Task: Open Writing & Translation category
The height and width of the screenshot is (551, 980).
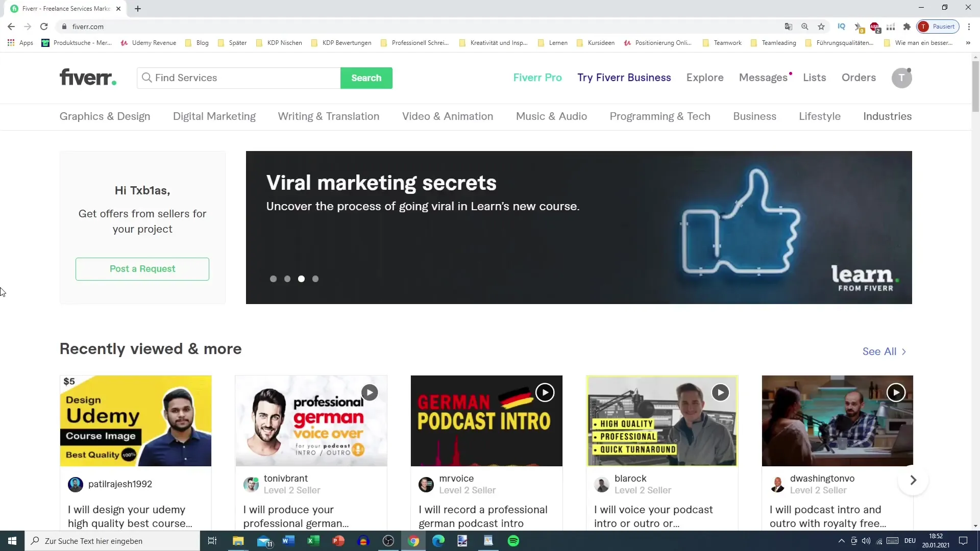Action: pos(329,116)
